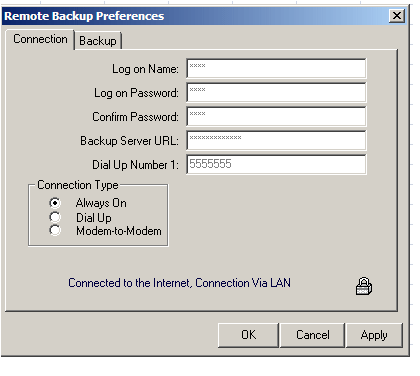Close the Remote Backup Preferences dialog
The image size is (420, 376).
tap(397, 16)
